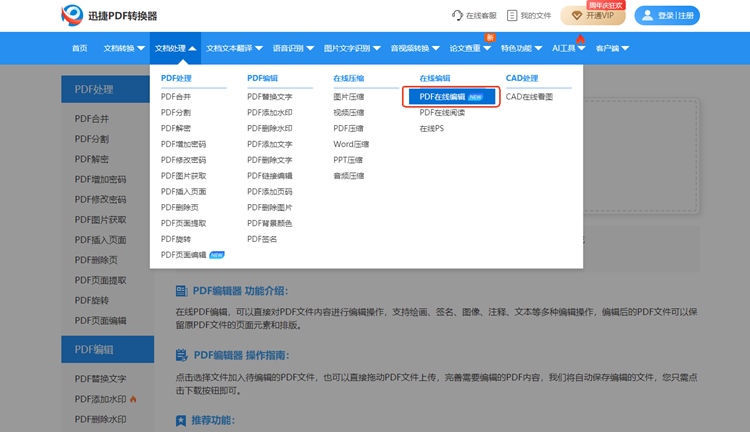The width and height of the screenshot is (750, 432).
Task: Open PDF添加页码 in the dropdown menu
Action: point(269,191)
